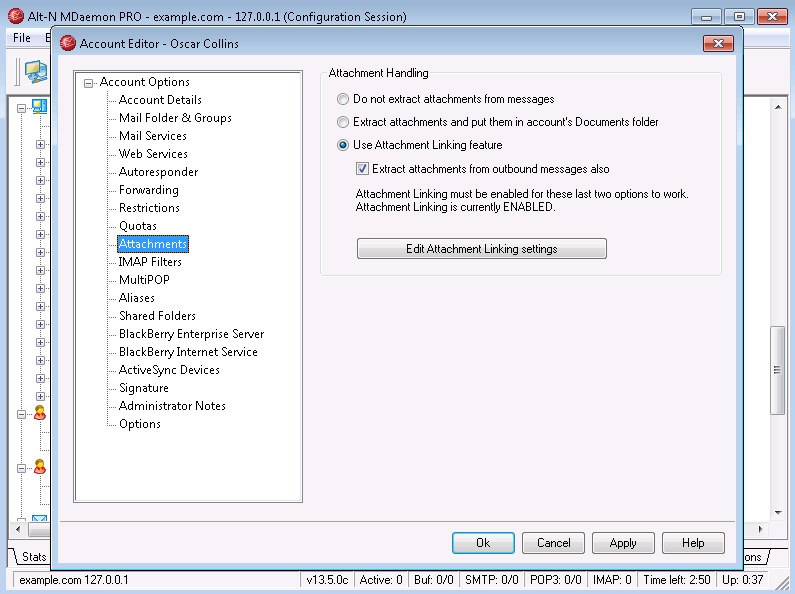Click 'Time left: 2:50' status entry

tap(677, 580)
